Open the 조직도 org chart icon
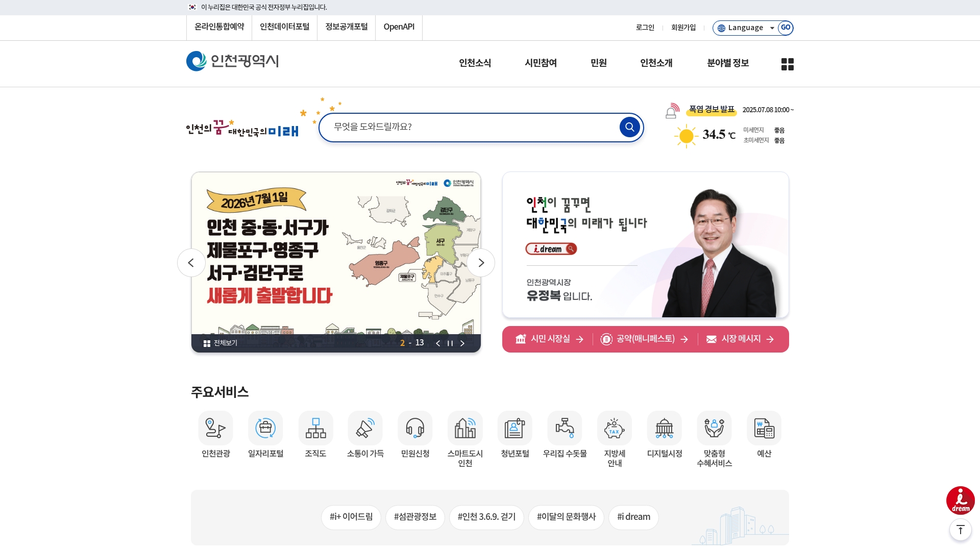980x551 pixels. (x=315, y=428)
